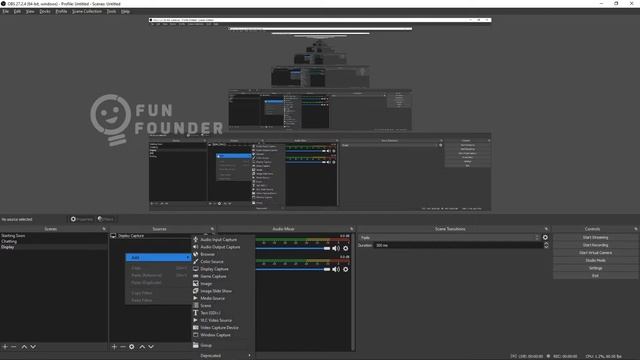The height and width of the screenshot is (360, 640).
Task: Open the Edit menu
Action: tap(17, 11)
